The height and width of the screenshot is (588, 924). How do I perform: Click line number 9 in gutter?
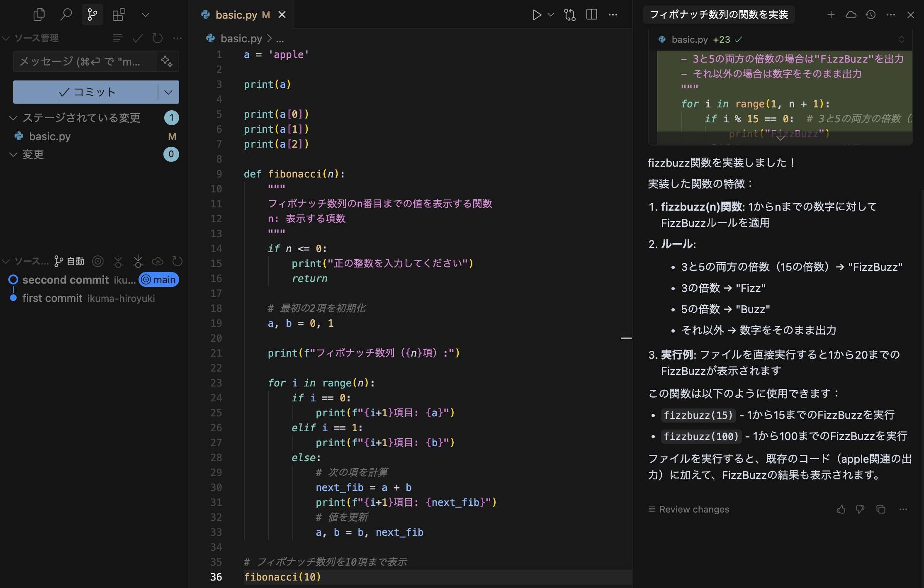coord(219,174)
